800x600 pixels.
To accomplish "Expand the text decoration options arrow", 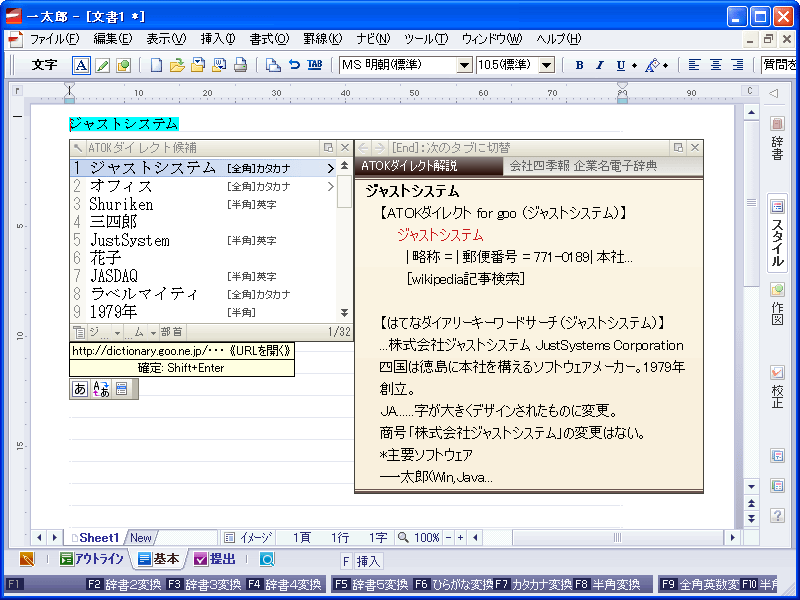I will click(665, 65).
